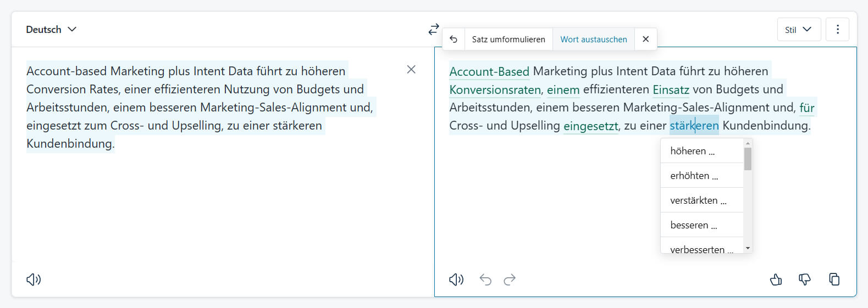Open the three-dot more options menu
Screen dimensions: 868x308
[837, 30]
